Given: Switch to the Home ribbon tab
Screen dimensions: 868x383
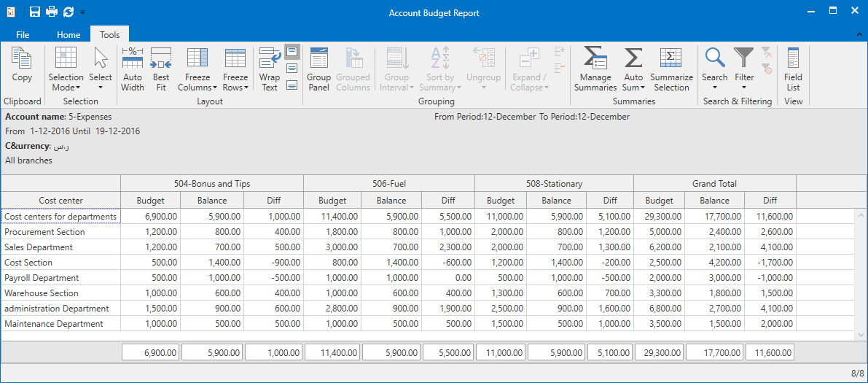Looking at the screenshot, I should pos(69,34).
